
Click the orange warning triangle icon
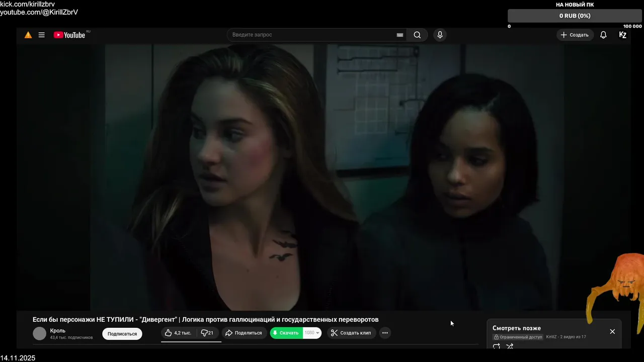point(28,35)
